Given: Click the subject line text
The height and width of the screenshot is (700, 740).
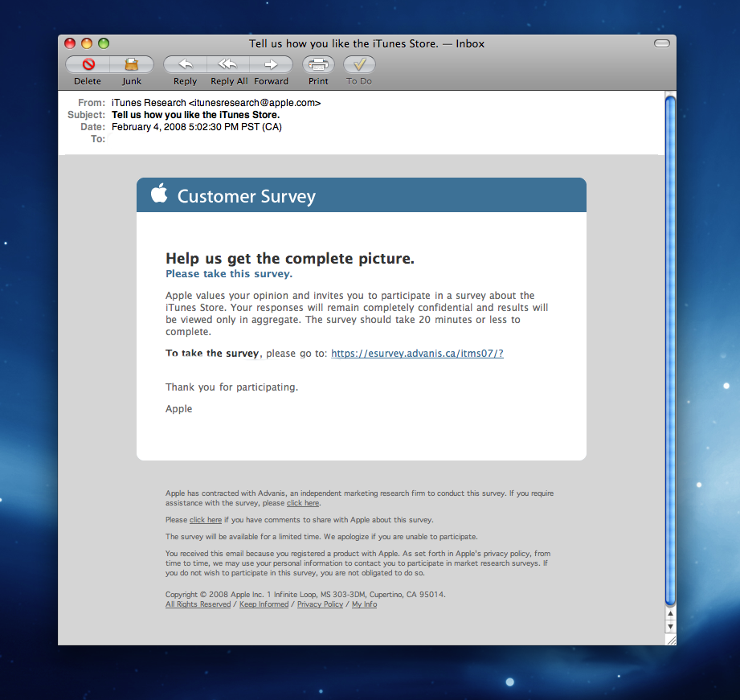Looking at the screenshot, I should click(195, 115).
